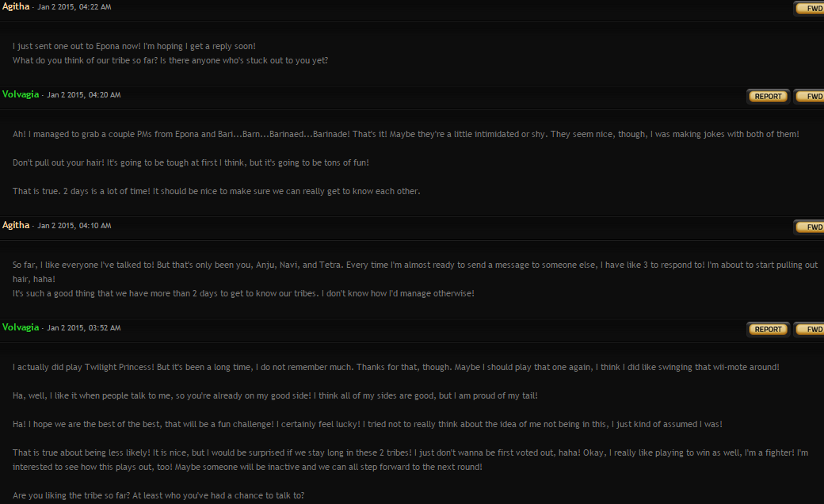Forward Agitha's 04:10 AM message
Screen dimensions: 824x504
point(810,227)
